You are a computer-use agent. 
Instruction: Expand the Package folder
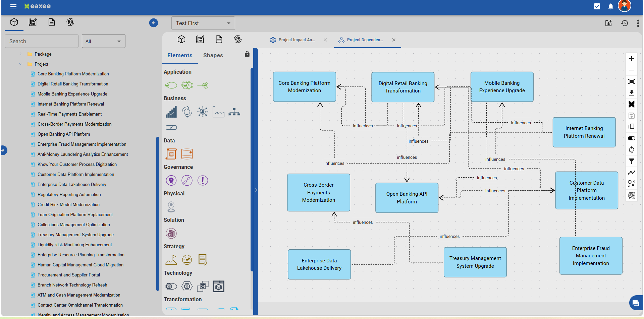point(21,54)
